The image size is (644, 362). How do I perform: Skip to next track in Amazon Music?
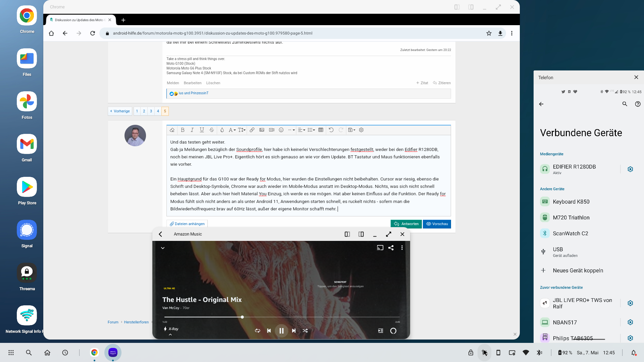(294, 331)
